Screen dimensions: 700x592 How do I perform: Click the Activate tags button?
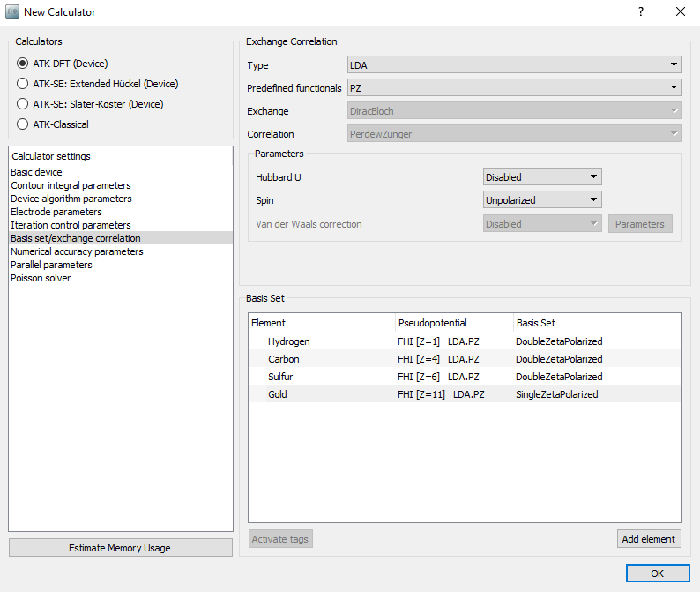tap(280, 539)
